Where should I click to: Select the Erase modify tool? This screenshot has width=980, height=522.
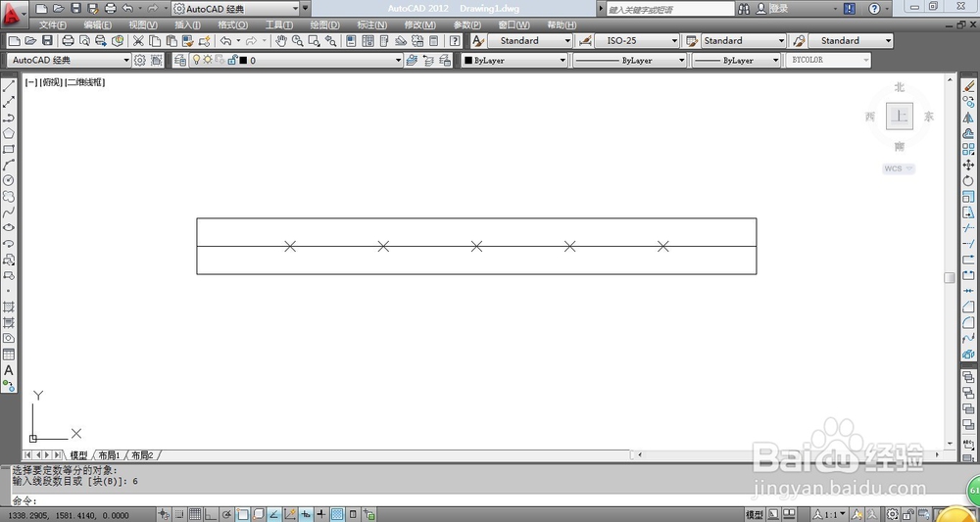tap(968, 86)
